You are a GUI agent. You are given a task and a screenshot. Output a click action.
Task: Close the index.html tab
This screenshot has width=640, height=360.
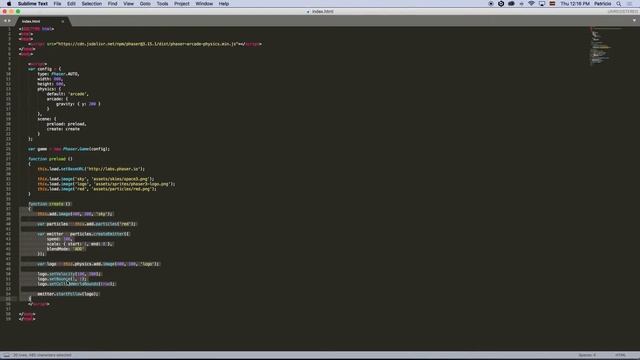[x=62, y=21]
